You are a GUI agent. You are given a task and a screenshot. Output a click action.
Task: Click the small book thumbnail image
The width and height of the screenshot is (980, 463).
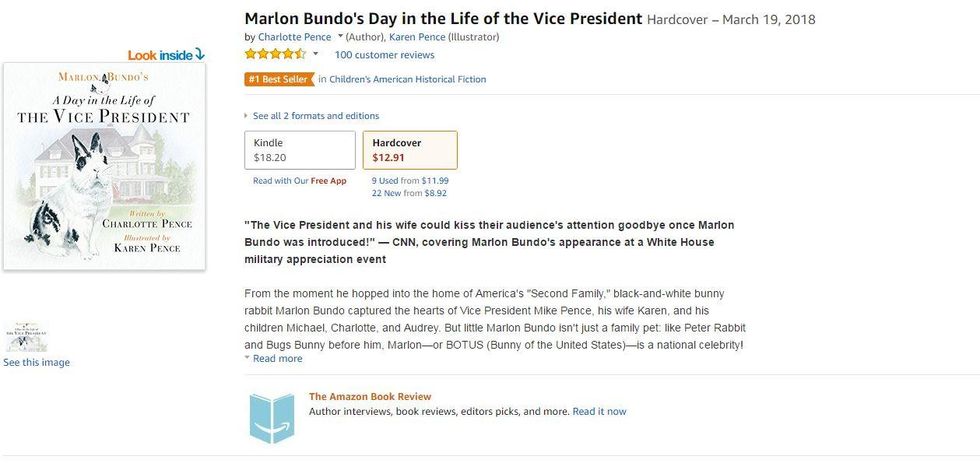tap(26, 337)
